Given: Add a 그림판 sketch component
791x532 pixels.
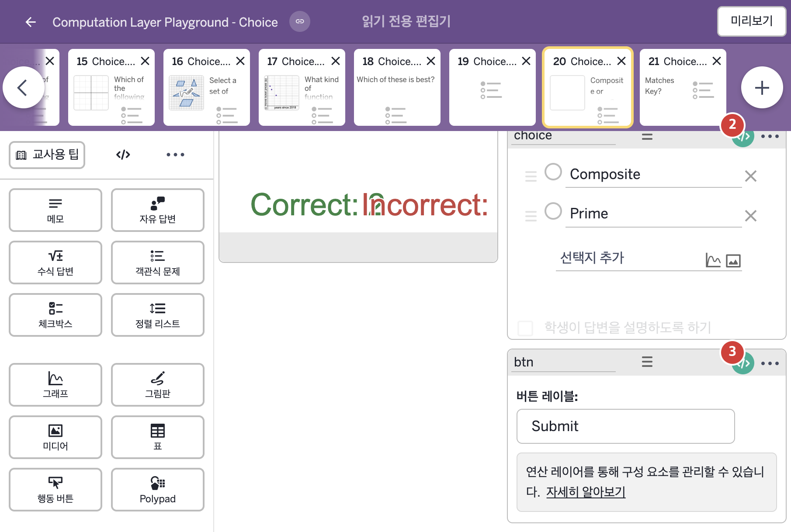Looking at the screenshot, I should [x=158, y=385].
